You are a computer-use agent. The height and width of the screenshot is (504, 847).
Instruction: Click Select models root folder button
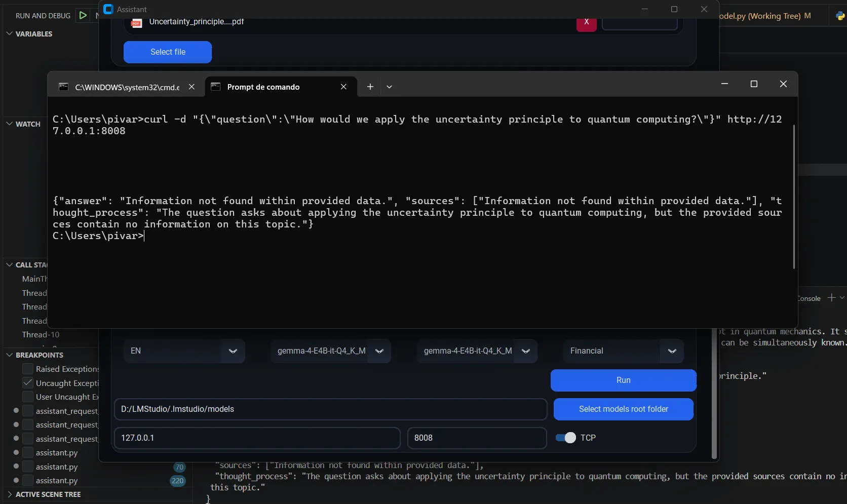pos(623,409)
